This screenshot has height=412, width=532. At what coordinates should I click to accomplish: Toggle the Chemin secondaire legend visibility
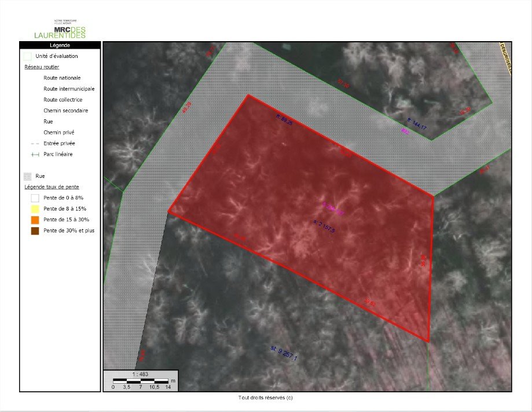coord(65,110)
